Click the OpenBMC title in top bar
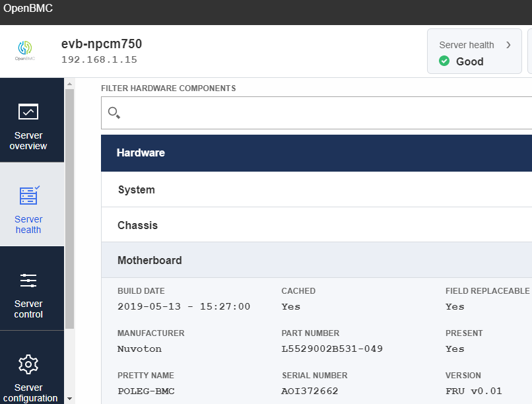This screenshot has height=404, width=532. coord(28,9)
